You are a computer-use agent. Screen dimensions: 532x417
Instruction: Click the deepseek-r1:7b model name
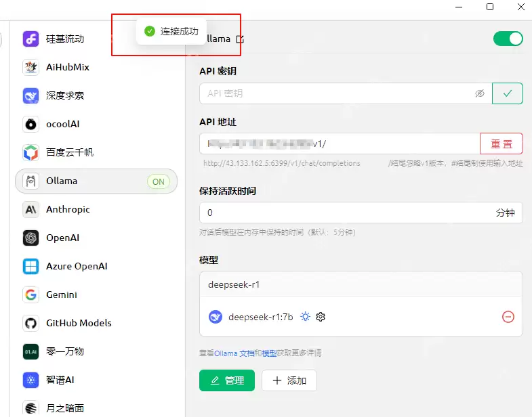[x=260, y=317]
